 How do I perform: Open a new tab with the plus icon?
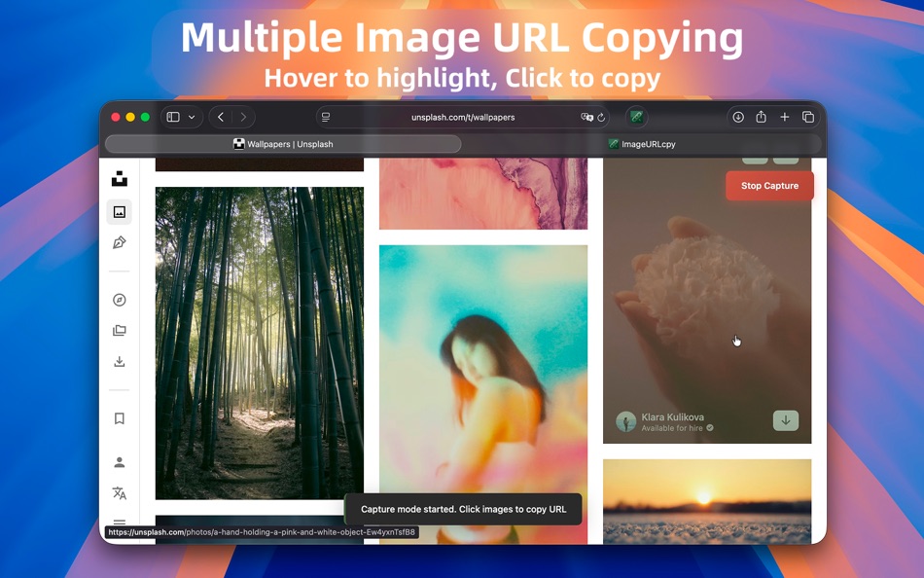[785, 117]
